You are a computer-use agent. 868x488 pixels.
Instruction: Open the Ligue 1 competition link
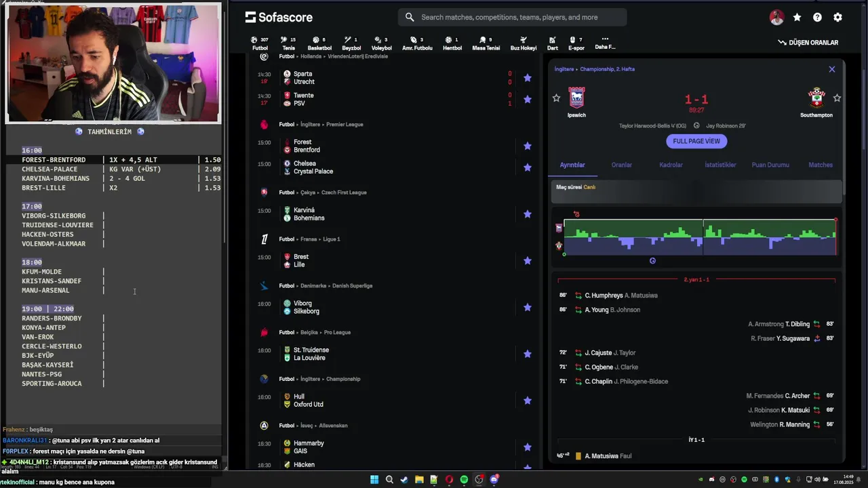332,239
